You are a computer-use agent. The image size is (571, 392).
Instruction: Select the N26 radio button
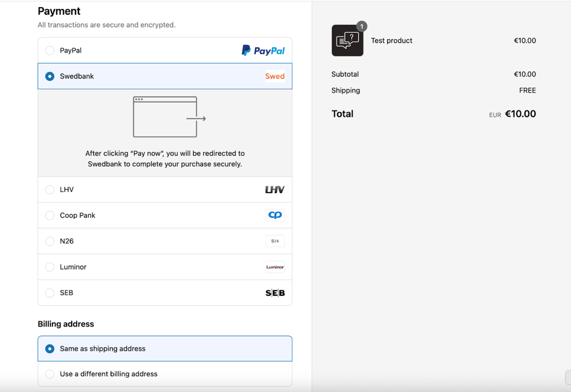point(50,241)
